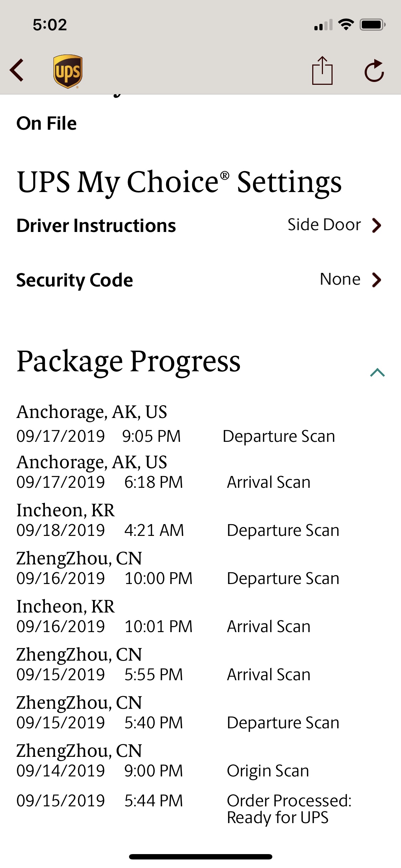401x868 pixels.
Task: Tap Order Processed: Ready for UPS
Action: coord(289,809)
